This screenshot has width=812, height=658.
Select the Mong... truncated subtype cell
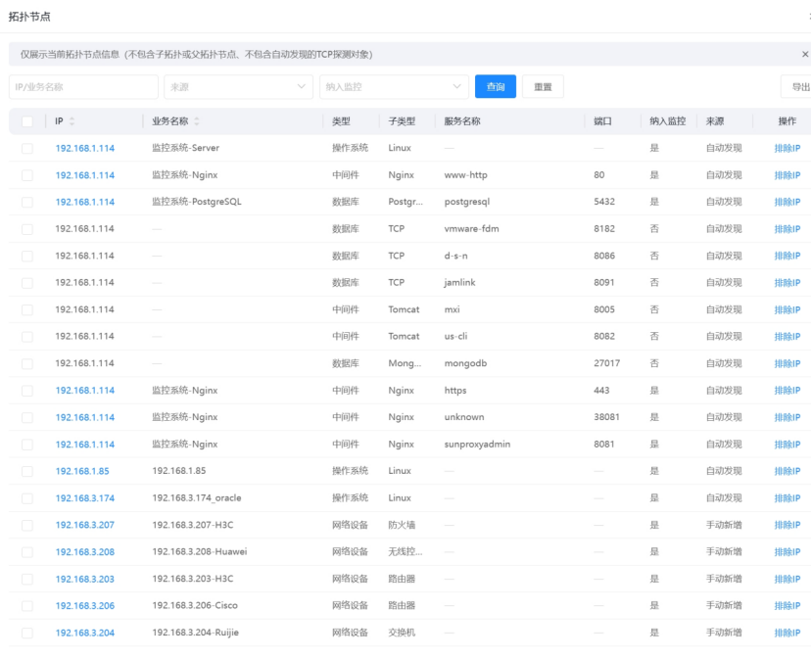(x=405, y=363)
